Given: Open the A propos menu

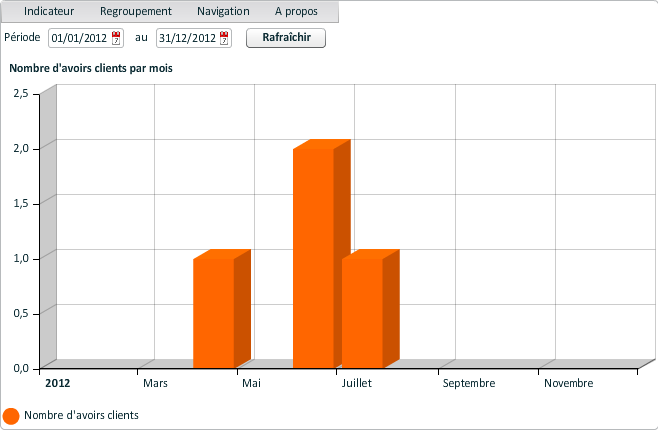Looking at the screenshot, I should (296, 11).
